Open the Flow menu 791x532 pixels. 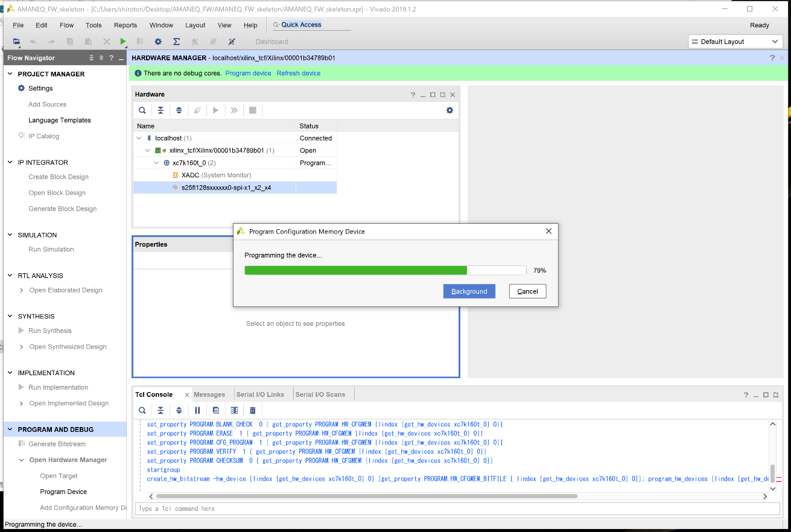66,25
